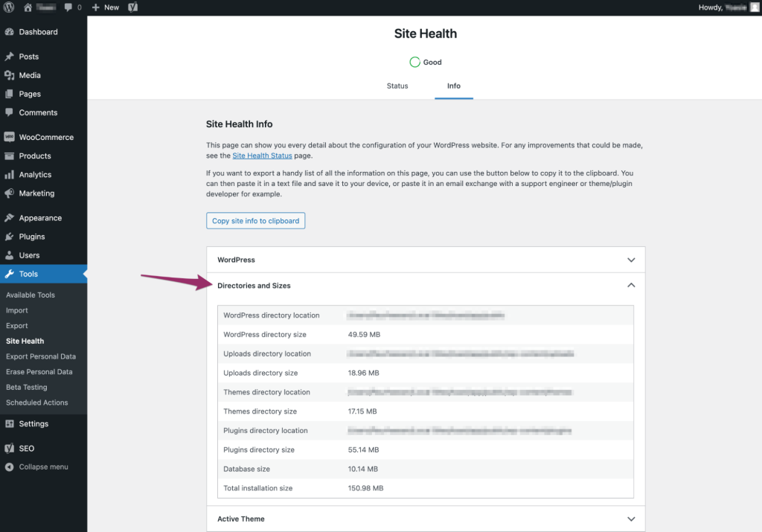762x532 pixels.
Task: Select the 17.15 MB themes directory size
Action: pos(362,411)
